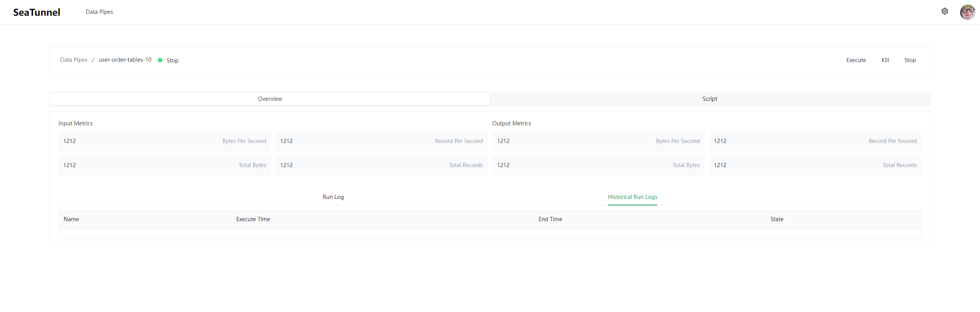Select Output Metrics Total Bytes card
Viewport: 980px width, 312px height.
598,165
